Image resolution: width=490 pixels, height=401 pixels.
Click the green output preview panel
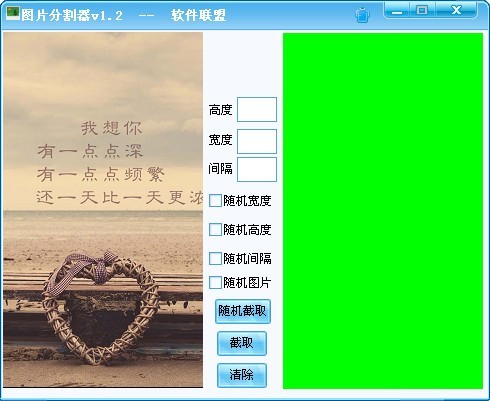[383, 211]
